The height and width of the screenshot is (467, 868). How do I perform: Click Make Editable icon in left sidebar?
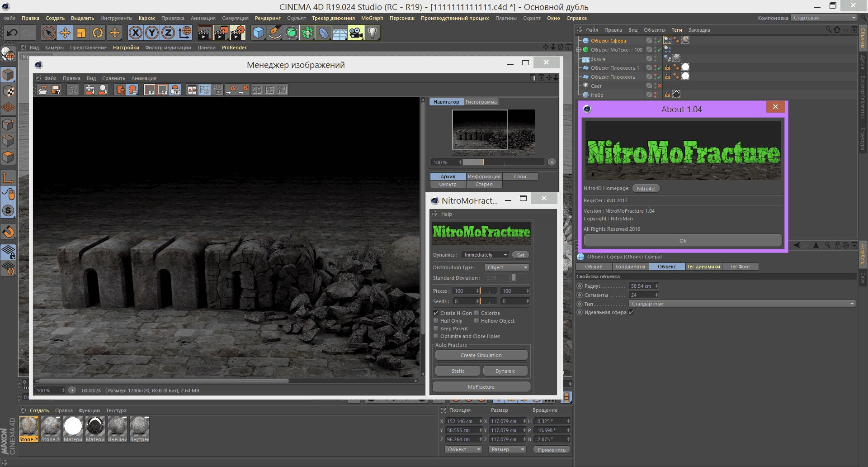pos(8,55)
